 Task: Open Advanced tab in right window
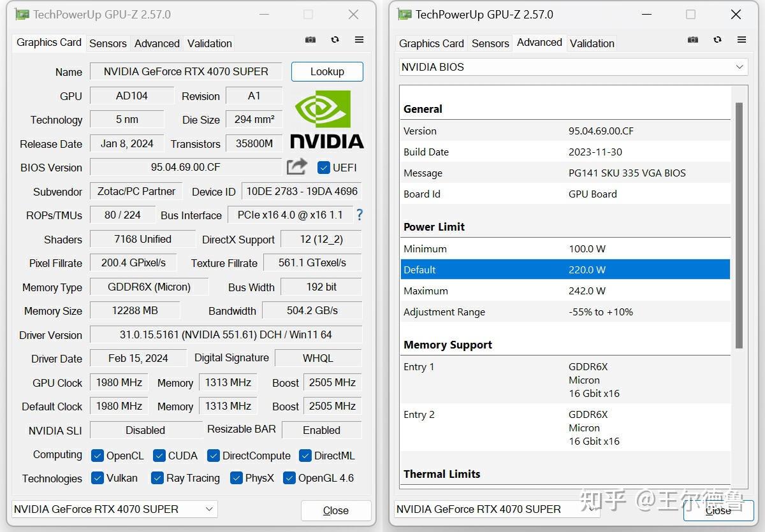539,42
